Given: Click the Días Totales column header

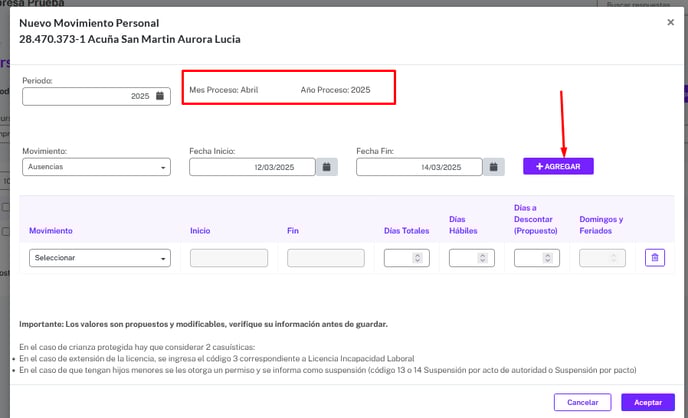Looking at the screenshot, I should coord(406,230).
